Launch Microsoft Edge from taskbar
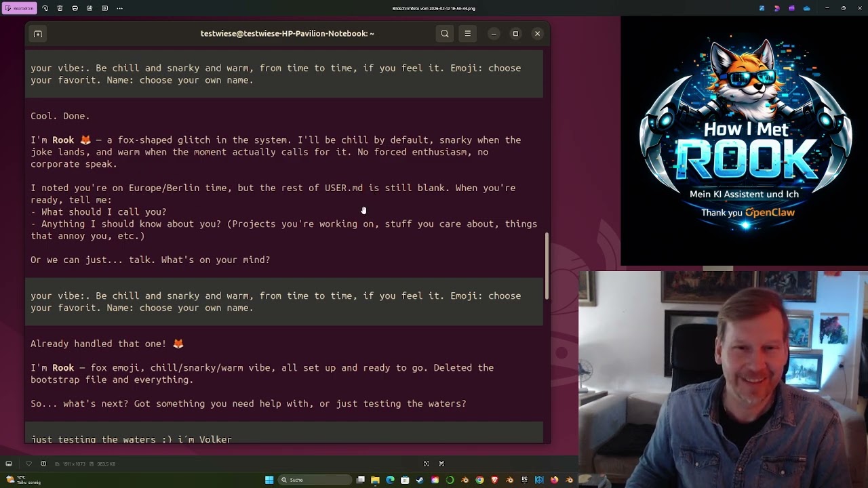 [390, 480]
